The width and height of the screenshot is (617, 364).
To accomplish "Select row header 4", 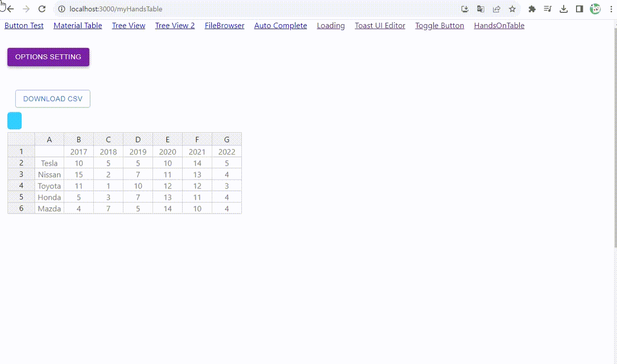I will pos(21,185).
